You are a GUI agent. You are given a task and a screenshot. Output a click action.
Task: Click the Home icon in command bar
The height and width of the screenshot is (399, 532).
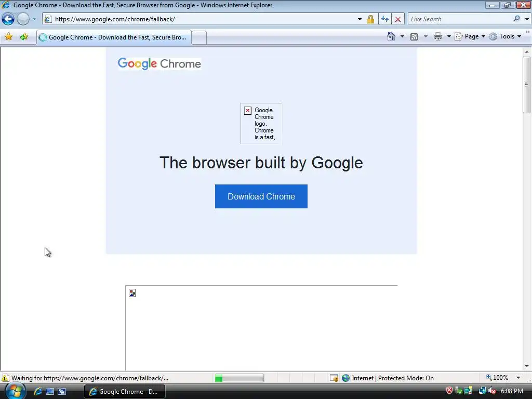pyautogui.click(x=391, y=36)
